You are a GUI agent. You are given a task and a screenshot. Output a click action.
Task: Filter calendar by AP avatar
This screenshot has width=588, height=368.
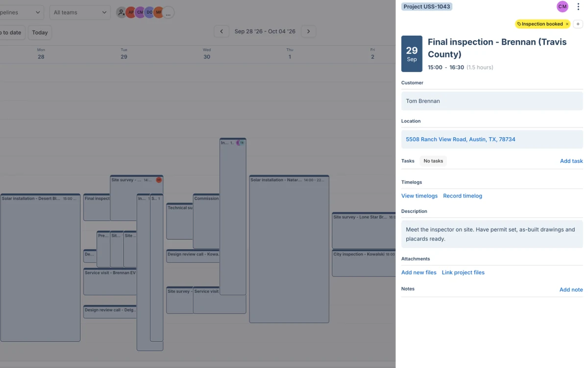(x=131, y=12)
